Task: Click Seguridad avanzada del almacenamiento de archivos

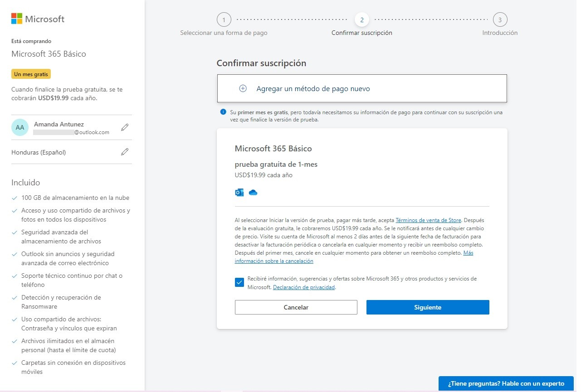Action: [x=61, y=237]
